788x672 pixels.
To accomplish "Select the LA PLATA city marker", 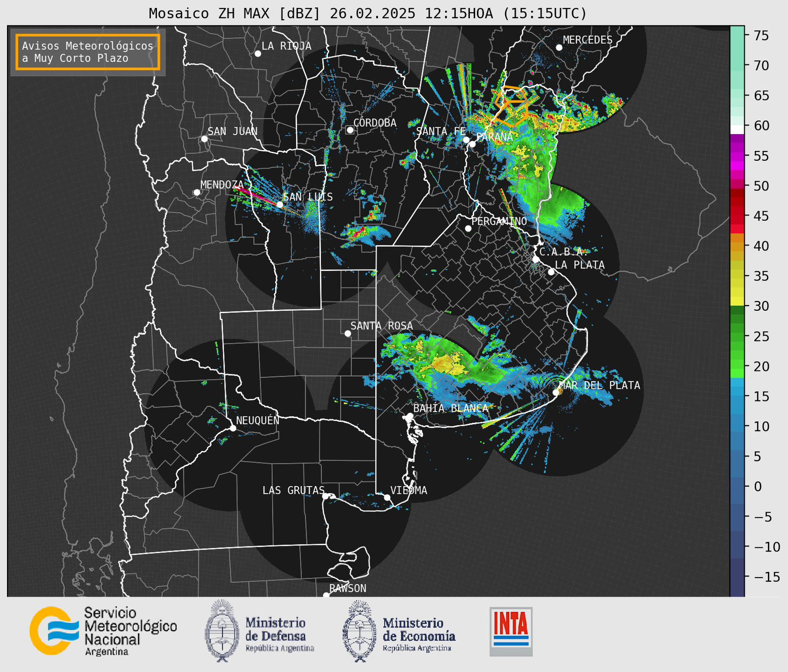I will point(551,272).
